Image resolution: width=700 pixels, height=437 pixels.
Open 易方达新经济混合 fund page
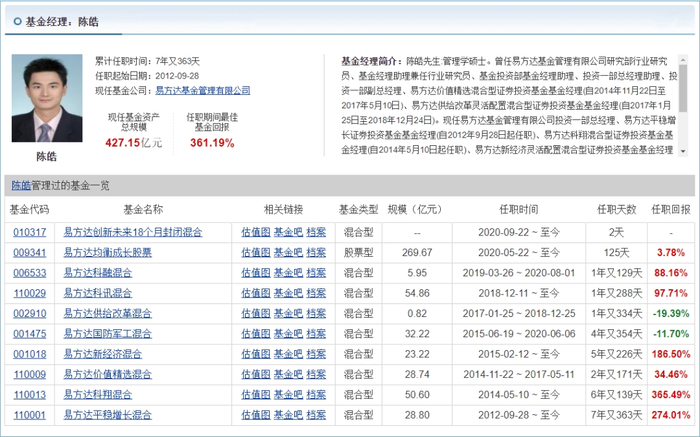tap(103, 354)
